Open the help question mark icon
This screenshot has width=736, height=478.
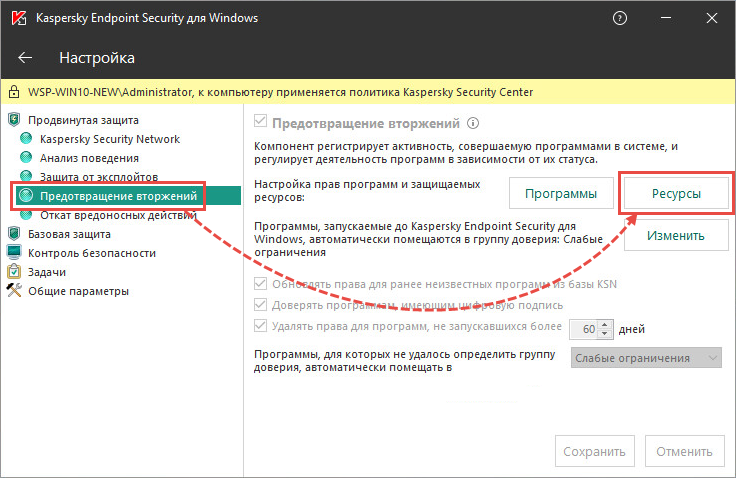[620, 18]
